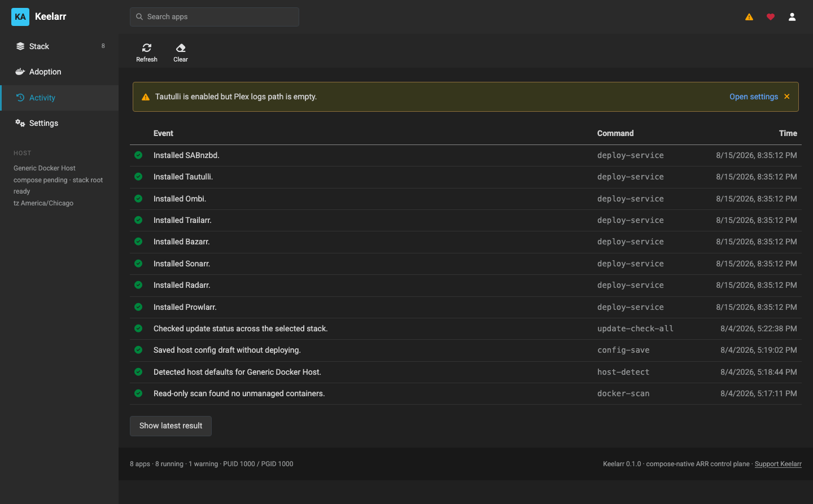Select the 'Installed SABnzbd.' event text

(186, 155)
